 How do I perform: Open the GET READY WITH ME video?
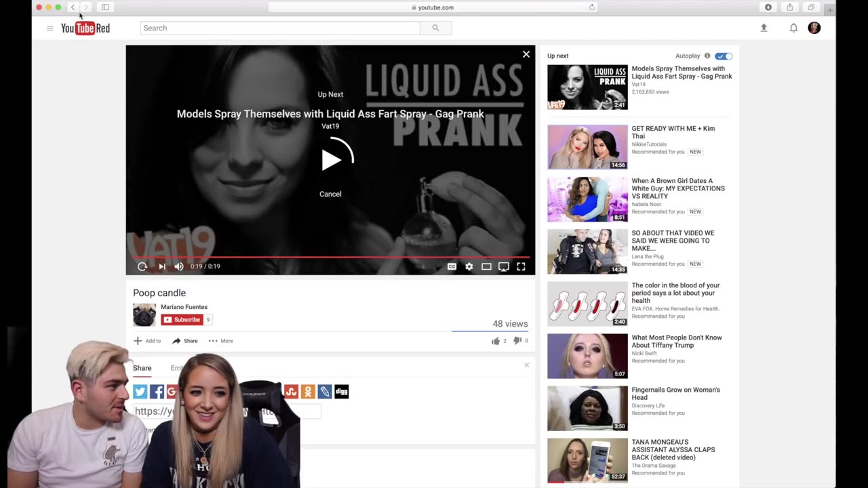point(673,132)
